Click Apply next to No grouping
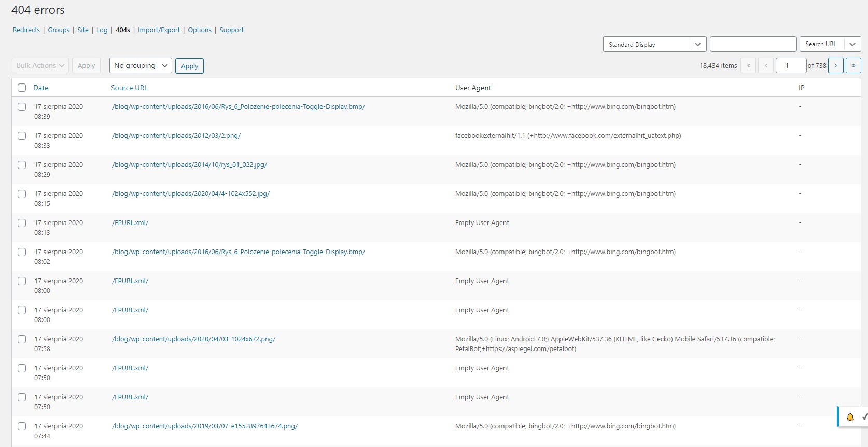 [x=189, y=66]
